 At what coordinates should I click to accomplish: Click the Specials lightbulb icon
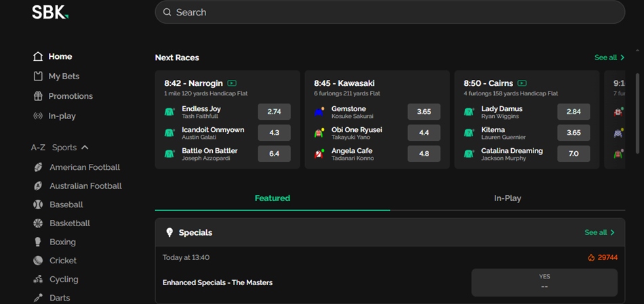coord(169,232)
